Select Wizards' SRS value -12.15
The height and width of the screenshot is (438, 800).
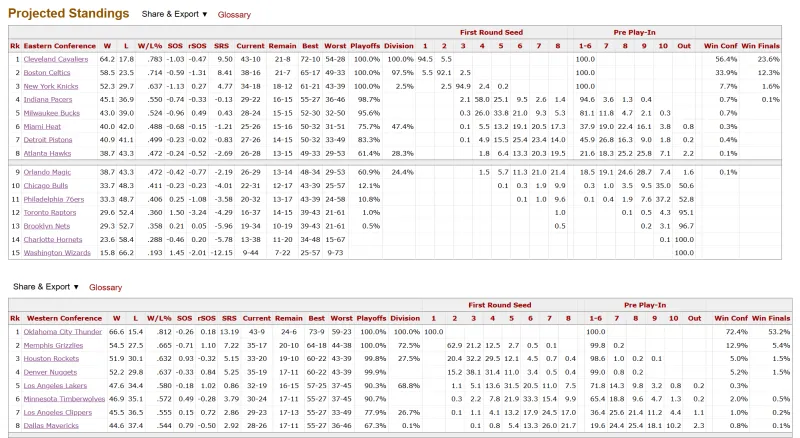pos(222,253)
